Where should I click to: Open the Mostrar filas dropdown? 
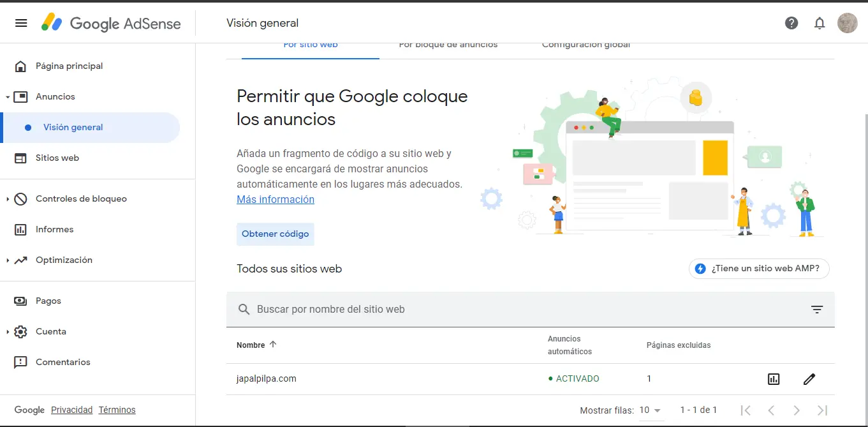coord(651,410)
